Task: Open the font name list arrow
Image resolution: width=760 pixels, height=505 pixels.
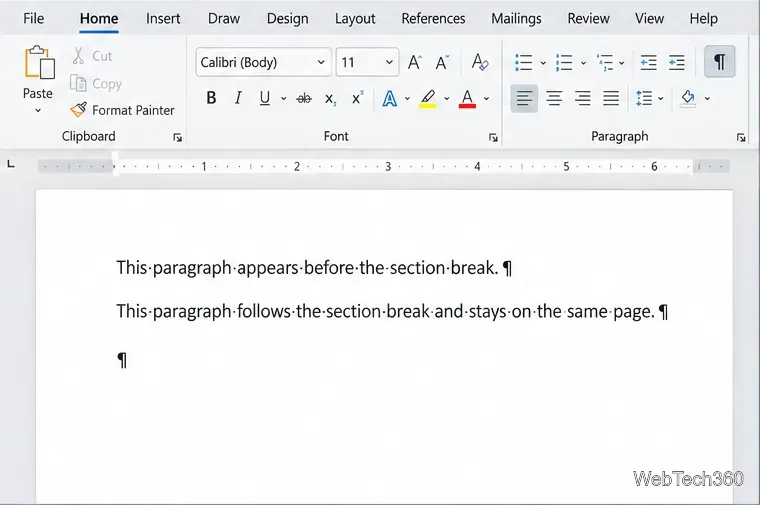Action: click(321, 63)
